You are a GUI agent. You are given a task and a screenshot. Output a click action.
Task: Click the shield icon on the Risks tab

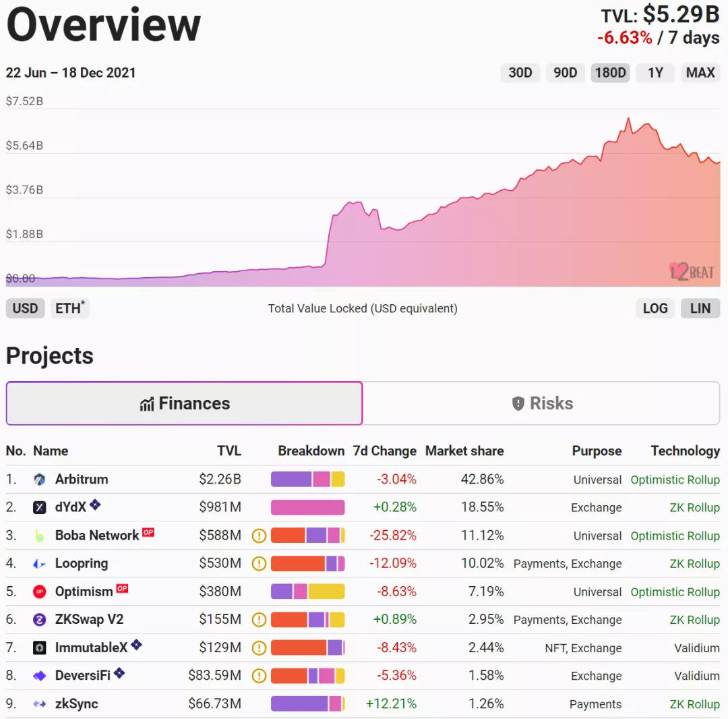(518, 403)
